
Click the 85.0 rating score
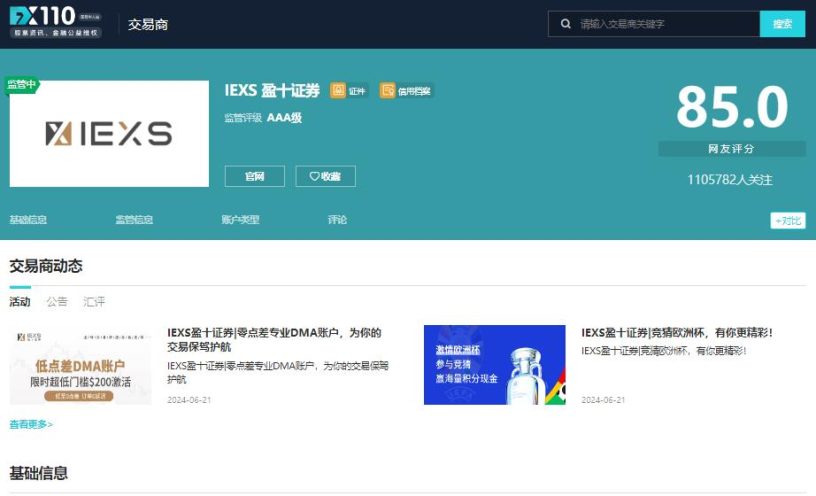pyautogui.click(x=732, y=107)
